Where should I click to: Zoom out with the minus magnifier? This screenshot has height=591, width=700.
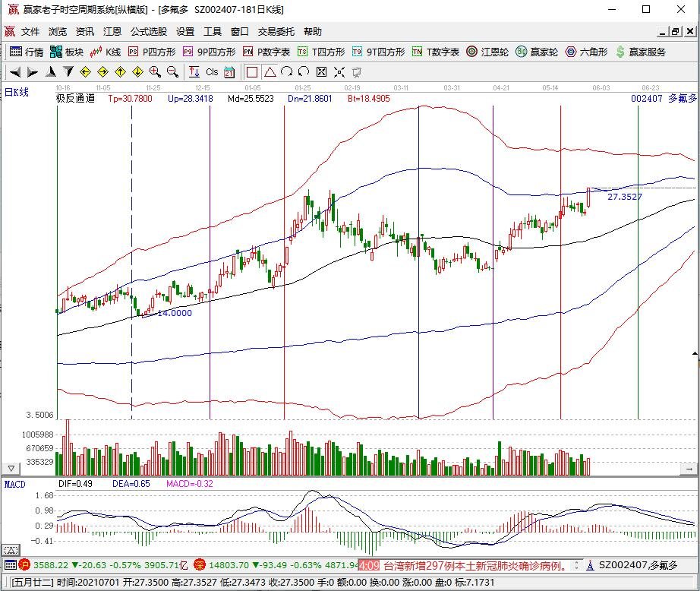pos(173,72)
